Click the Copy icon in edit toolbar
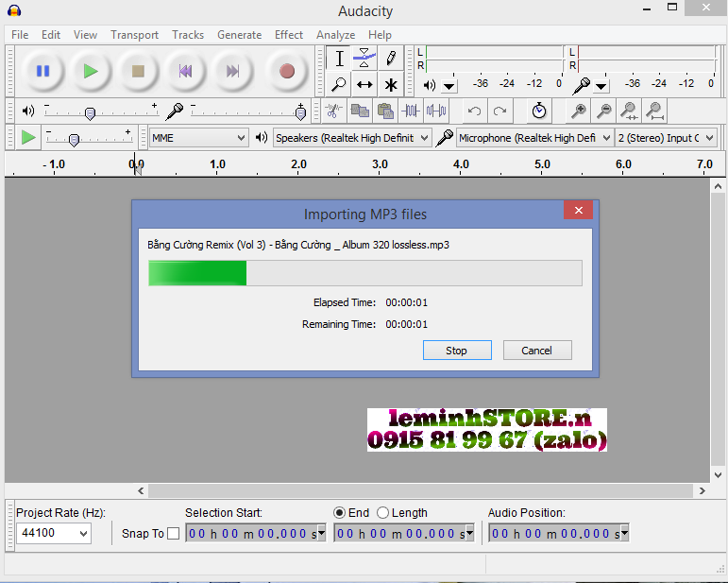The width and height of the screenshot is (728, 583). click(x=360, y=111)
